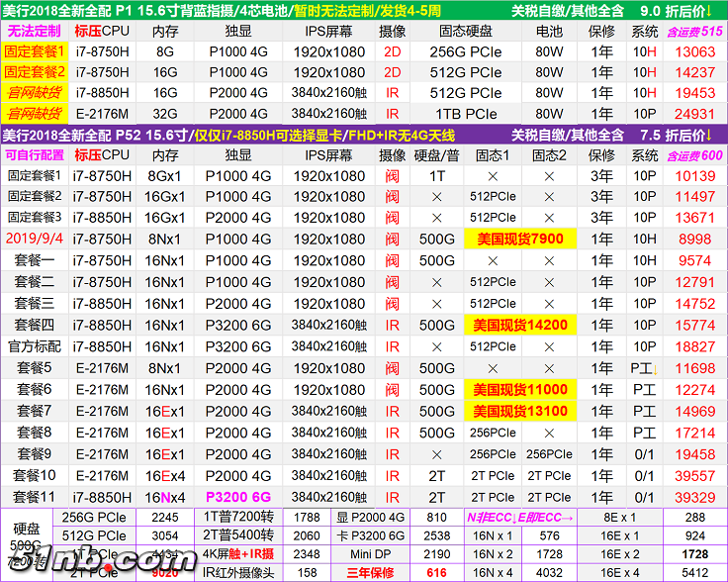Click the Mini DP option cell
The height and width of the screenshot is (582, 728).
tap(368, 553)
